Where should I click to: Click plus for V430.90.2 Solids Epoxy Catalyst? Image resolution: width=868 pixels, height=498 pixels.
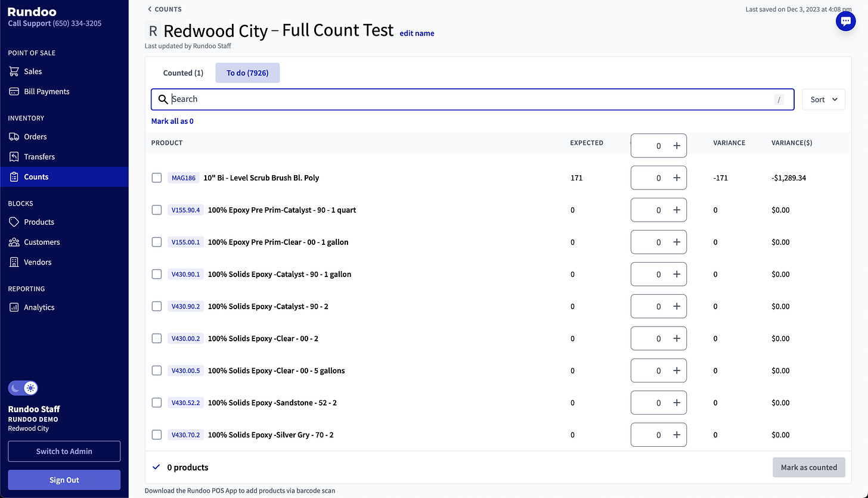coord(677,306)
